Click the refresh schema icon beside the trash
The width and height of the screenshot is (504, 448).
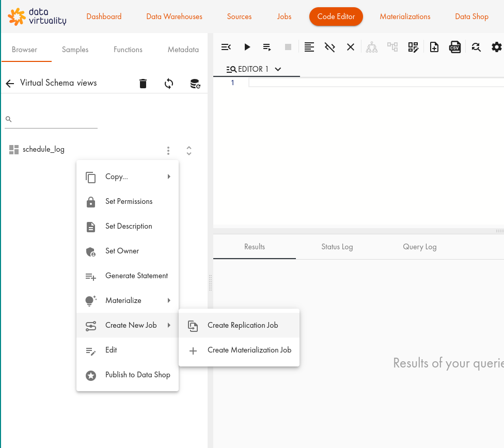click(169, 83)
